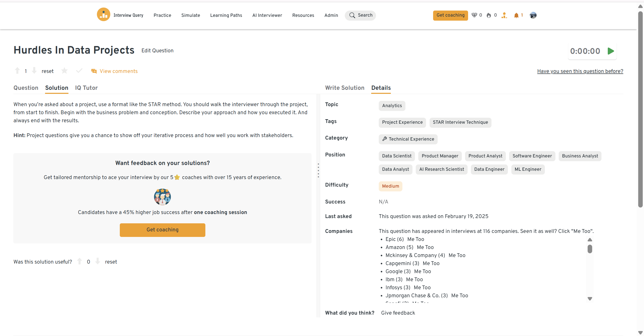This screenshot has width=644, height=336.
Task: Click the streak flame icon
Action: 489,15
